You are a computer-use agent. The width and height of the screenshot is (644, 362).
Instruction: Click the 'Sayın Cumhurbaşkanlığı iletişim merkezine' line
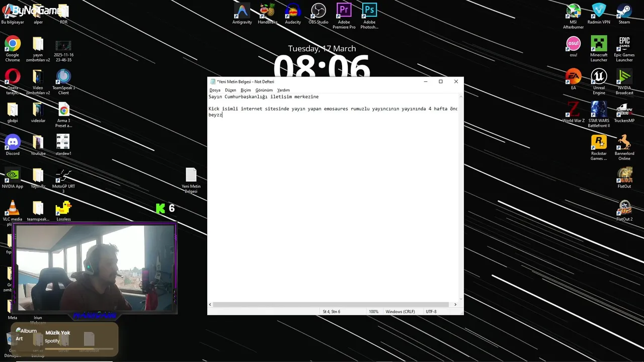tap(264, 97)
